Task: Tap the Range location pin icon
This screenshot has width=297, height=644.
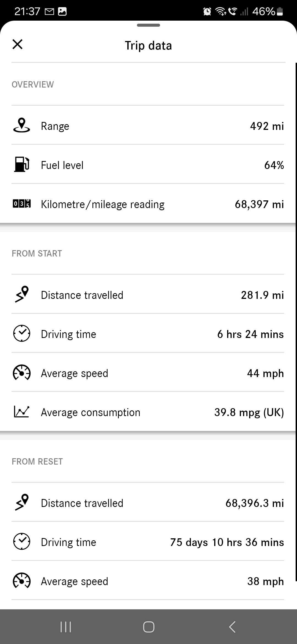Action: point(21,125)
